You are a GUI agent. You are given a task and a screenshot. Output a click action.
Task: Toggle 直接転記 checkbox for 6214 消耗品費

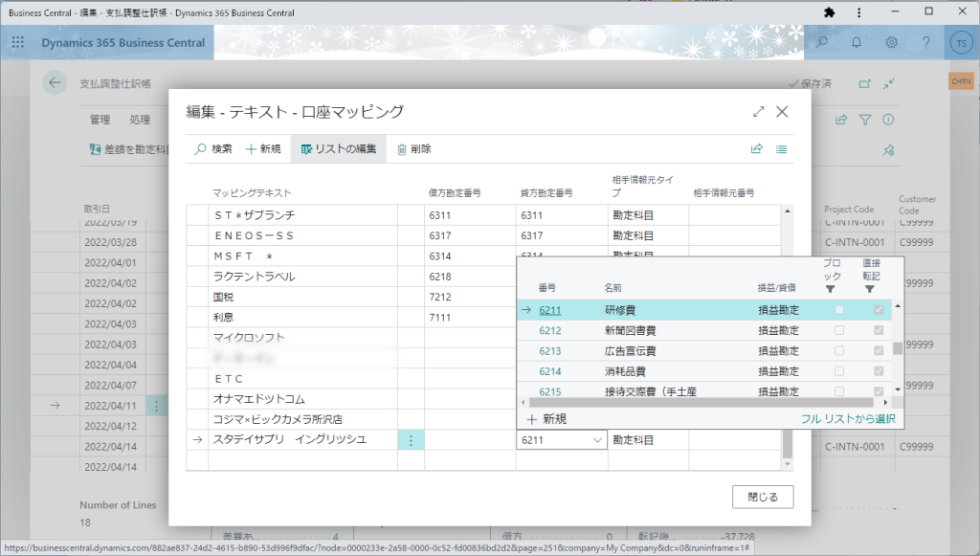(x=879, y=371)
